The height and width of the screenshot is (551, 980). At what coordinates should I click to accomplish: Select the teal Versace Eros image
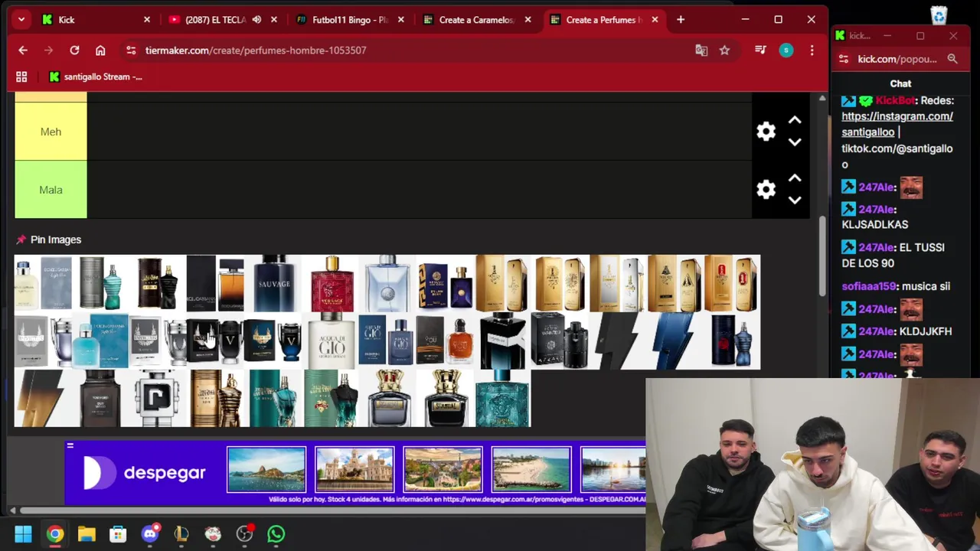(x=502, y=399)
